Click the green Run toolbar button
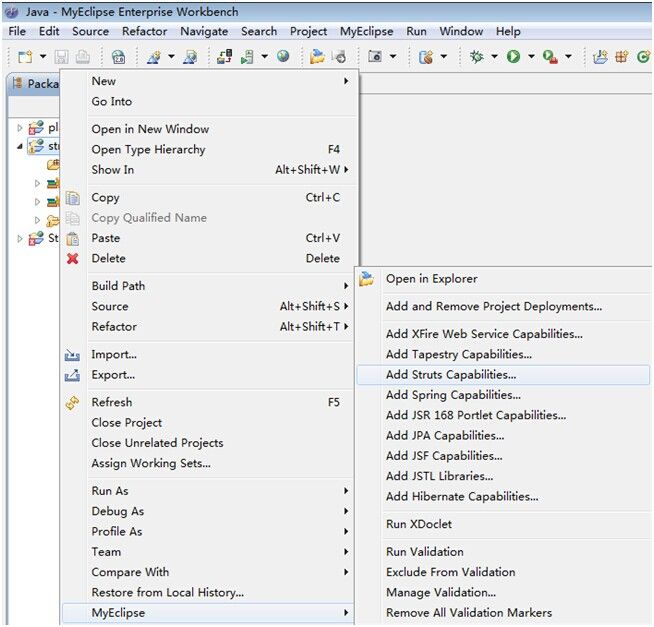The image size is (654, 627). pyautogui.click(x=513, y=56)
